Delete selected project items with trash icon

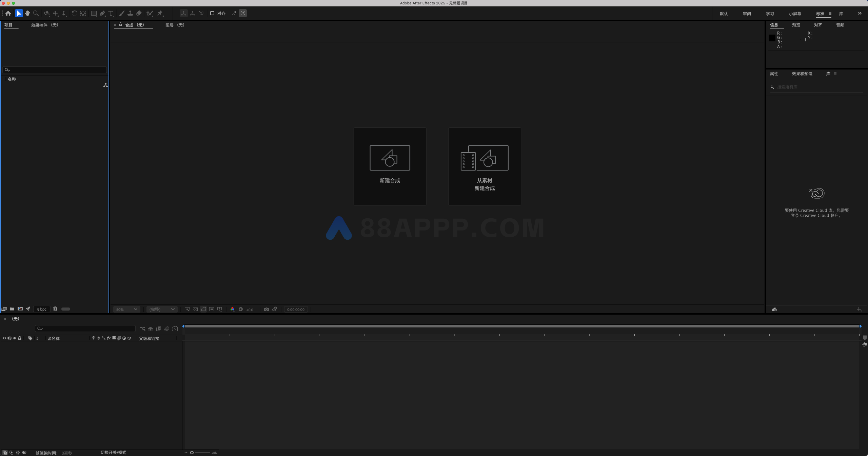pyautogui.click(x=55, y=309)
